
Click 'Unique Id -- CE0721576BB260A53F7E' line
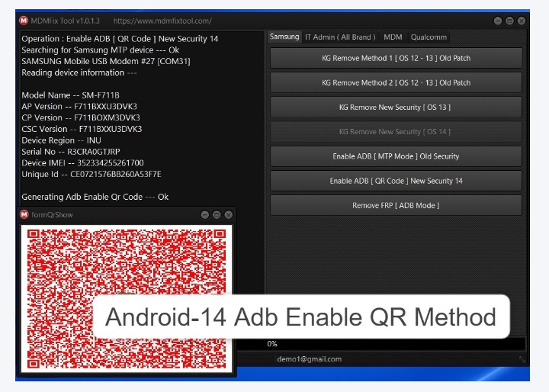point(91,174)
